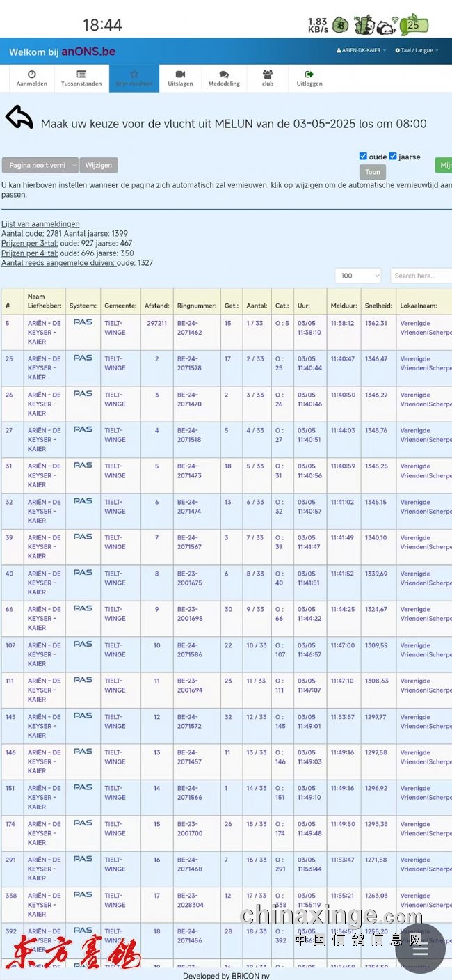
Task: Open Uitslagen video camera tab
Action: 180,79
